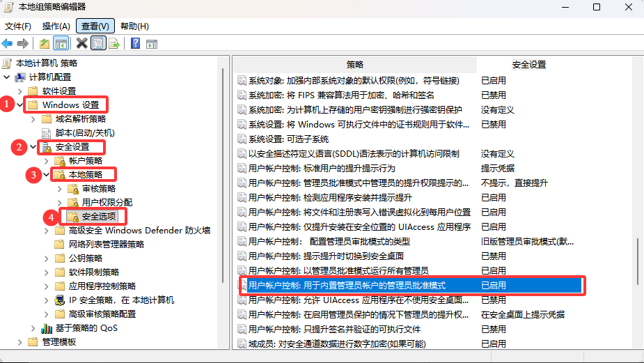Click the Forward arrow toolbar icon
The height and width of the screenshot is (363, 644).
tap(23, 43)
